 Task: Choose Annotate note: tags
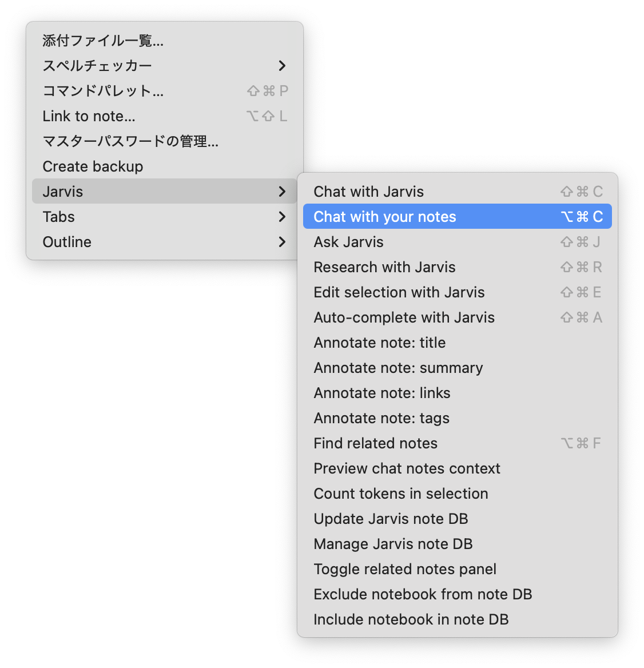click(381, 418)
